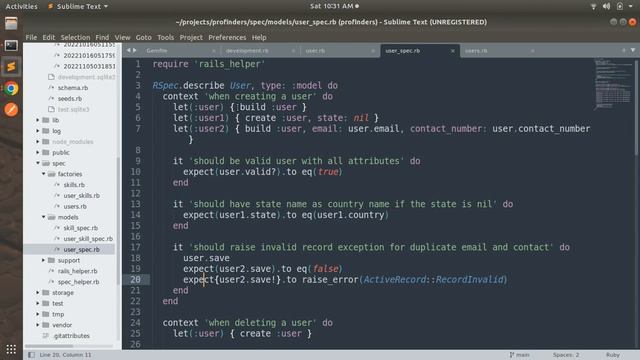Close the user.rb tab
This screenshot has height=360, width=640.
point(373,51)
